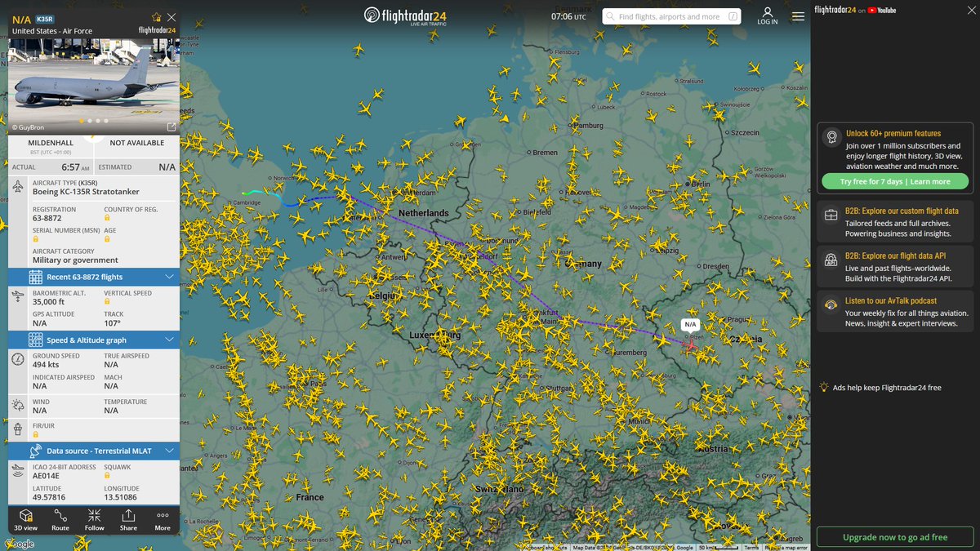This screenshot has width=980, height=551.
Task: Select the red selected aircraft on map
Action: point(691,346)
